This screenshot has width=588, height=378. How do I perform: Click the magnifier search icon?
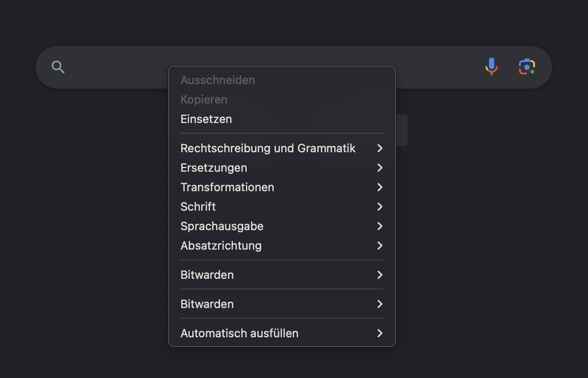pos(58,67)
